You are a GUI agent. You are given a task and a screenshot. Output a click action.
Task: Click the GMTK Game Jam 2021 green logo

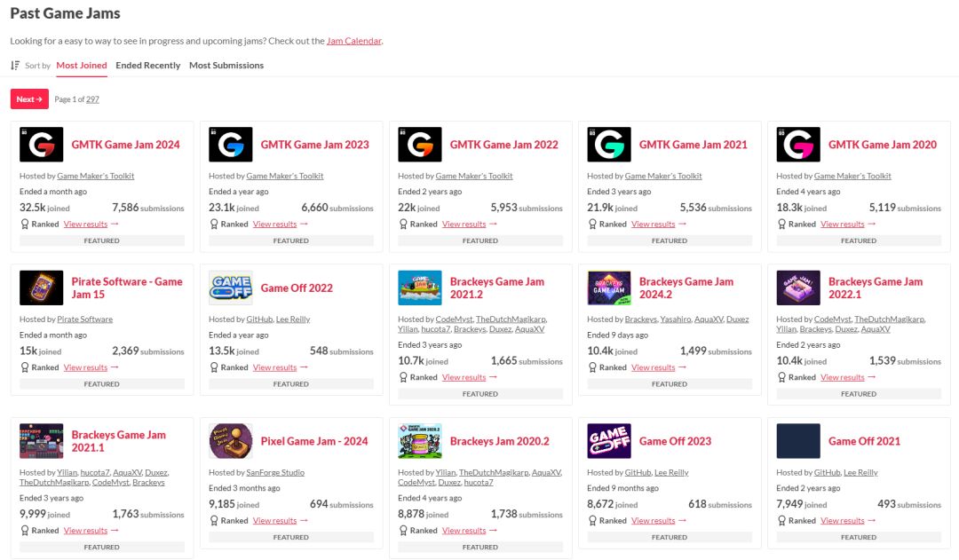tap(609, 145)
